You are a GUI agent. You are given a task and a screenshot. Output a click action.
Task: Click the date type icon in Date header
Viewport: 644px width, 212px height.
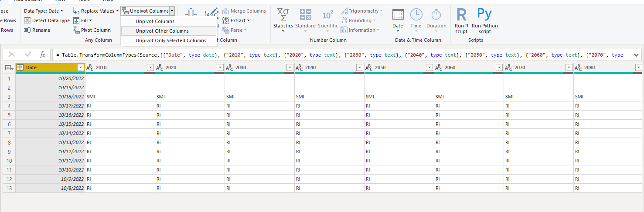point(20,67)
